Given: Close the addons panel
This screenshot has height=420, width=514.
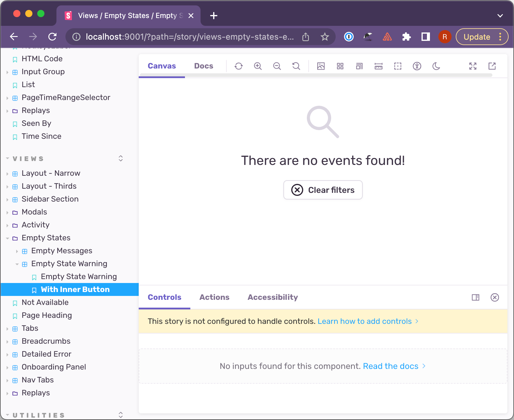Looking at the screenshot, I should (x=495, y=297).
